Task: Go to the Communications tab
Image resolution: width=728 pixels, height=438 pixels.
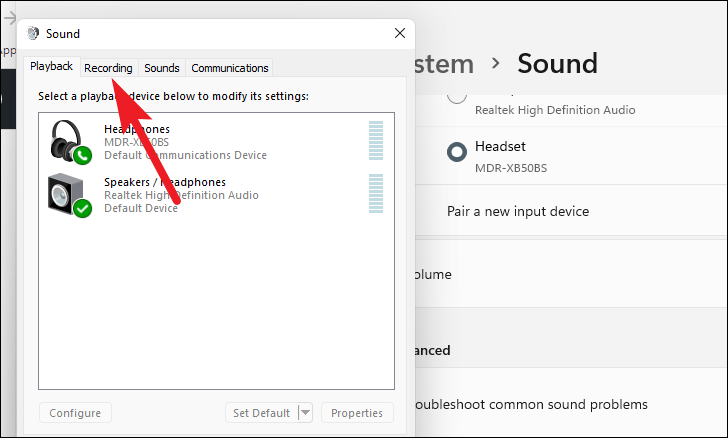Action: [x=230, y=68]
